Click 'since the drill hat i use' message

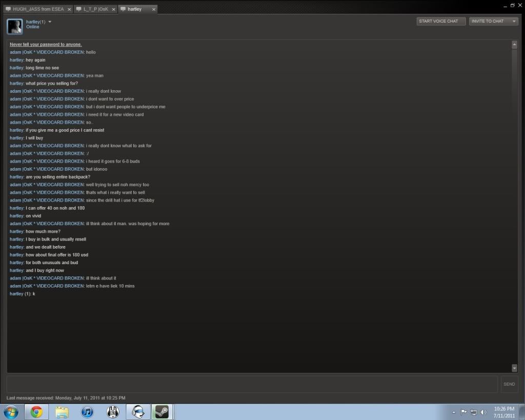(120, 201)
